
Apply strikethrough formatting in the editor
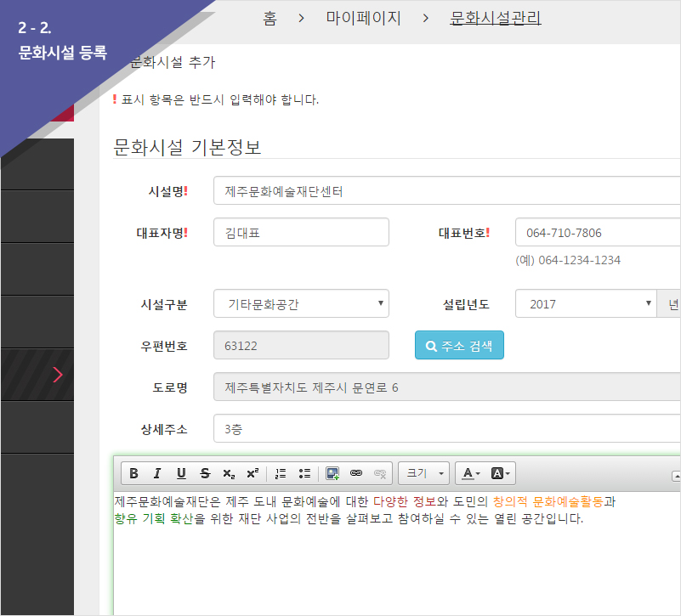pos(205,473)
